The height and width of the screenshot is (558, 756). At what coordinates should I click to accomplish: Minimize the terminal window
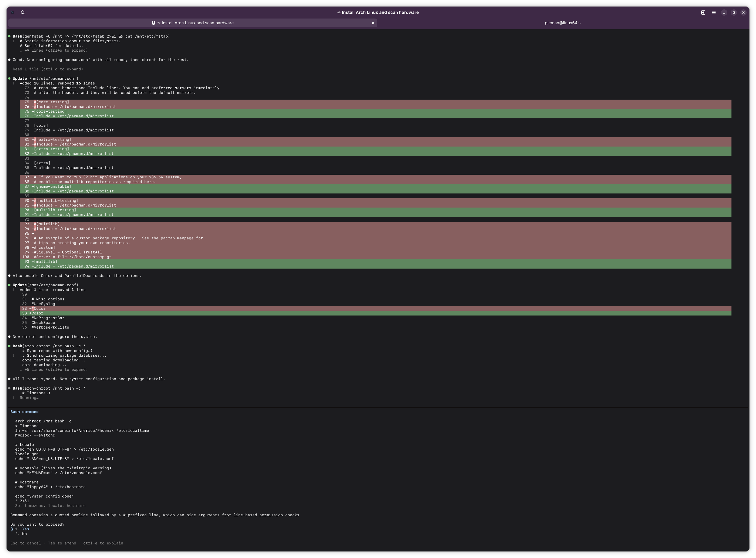pos(724,13)
